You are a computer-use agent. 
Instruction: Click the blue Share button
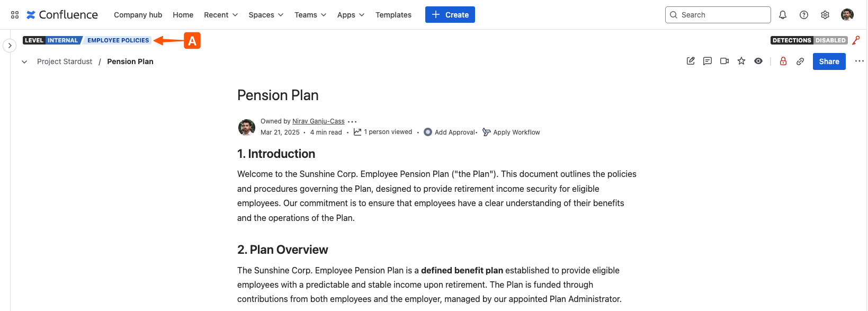(829, 61)
